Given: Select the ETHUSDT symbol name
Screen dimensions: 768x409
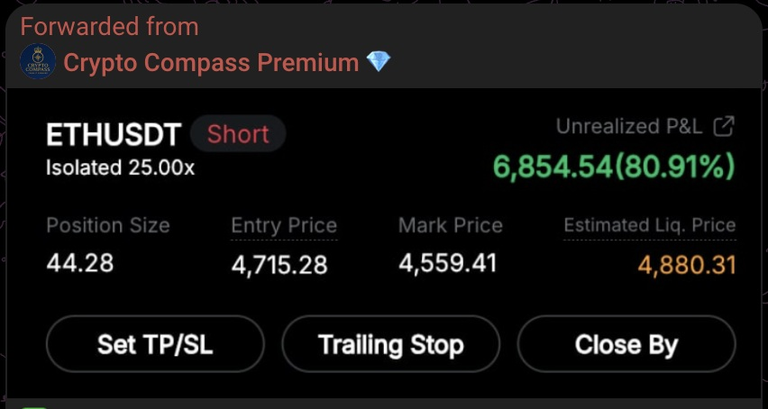Looking at the screenshot, I should pos(114,135).
